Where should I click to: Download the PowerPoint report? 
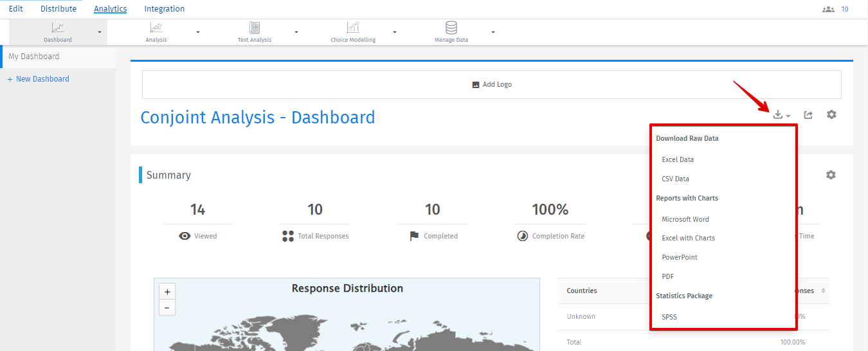point(680,257)
